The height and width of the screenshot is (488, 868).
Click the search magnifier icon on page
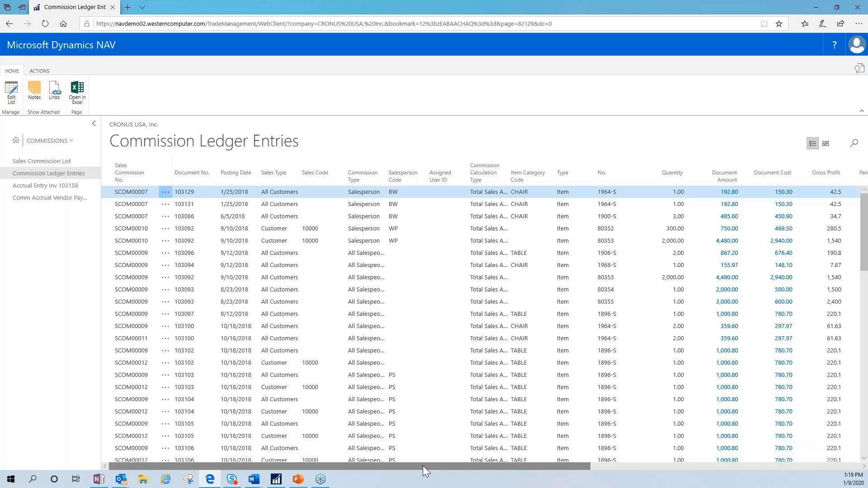coord(854,143)
